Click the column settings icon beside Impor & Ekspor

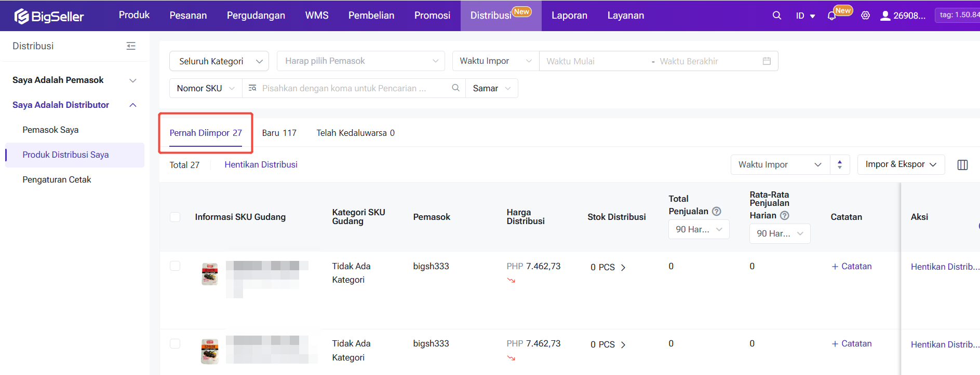pyautogui.click(x=962, y=165)
